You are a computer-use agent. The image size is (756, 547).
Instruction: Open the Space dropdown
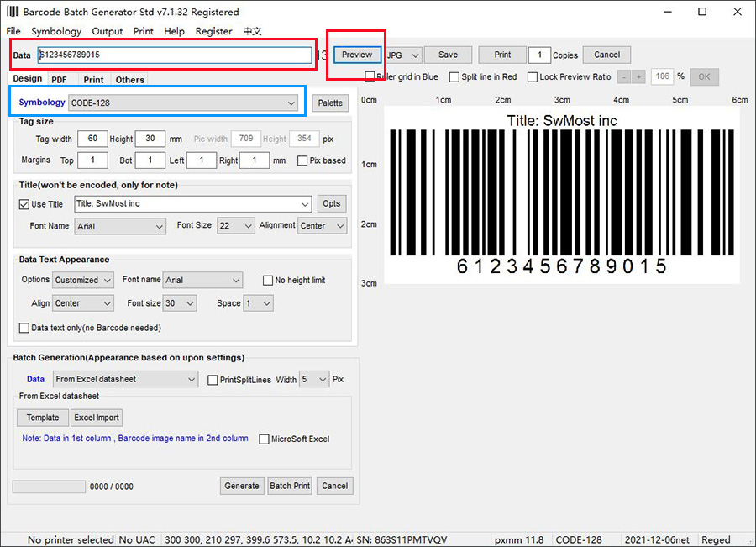point(259,303)
